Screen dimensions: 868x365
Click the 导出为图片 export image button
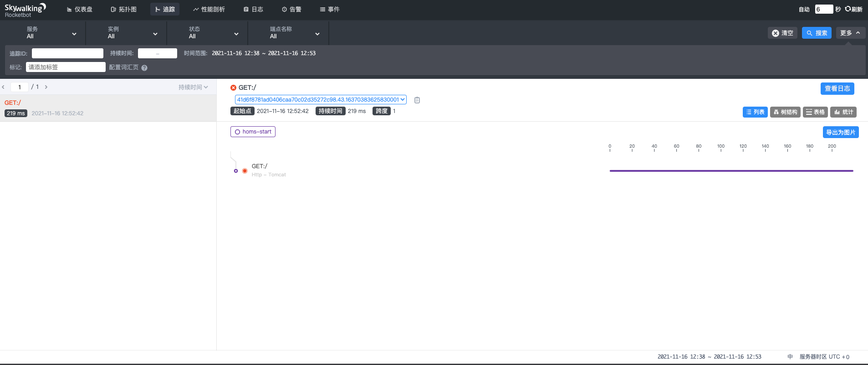point(841,132)
